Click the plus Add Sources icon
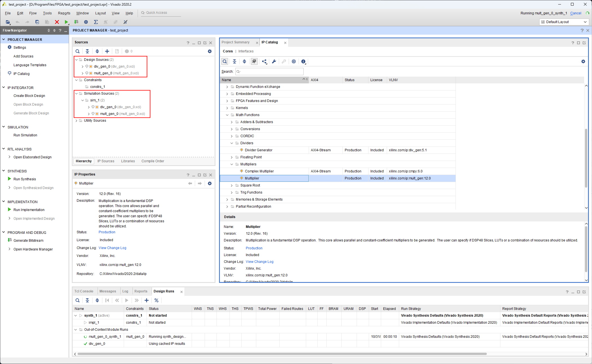This screenshot has height=364, width=592. tap(107, 51)
